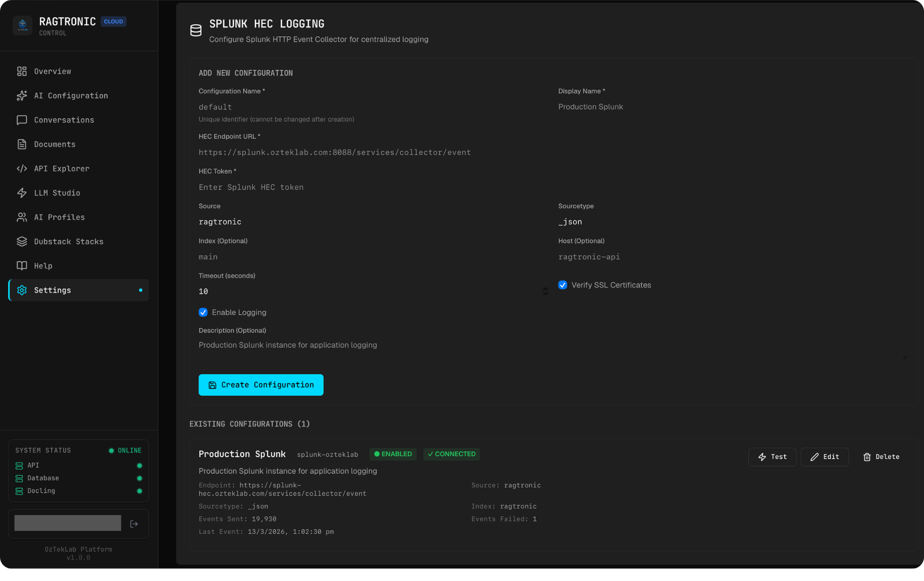Click the Dubstack Stacks layers icon
Image resolution: width=924 pixels, height=581 pixels.
pyautogui.click(x=22, y=241)
